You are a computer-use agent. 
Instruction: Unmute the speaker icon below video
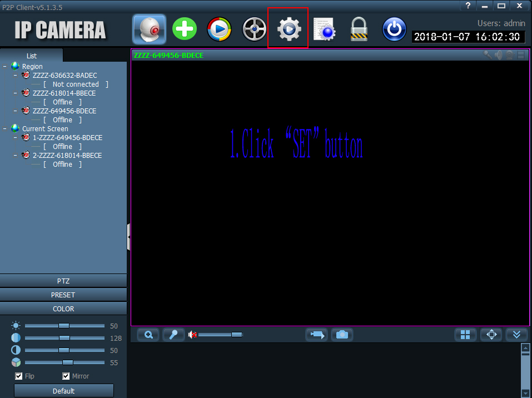(193, 335)
